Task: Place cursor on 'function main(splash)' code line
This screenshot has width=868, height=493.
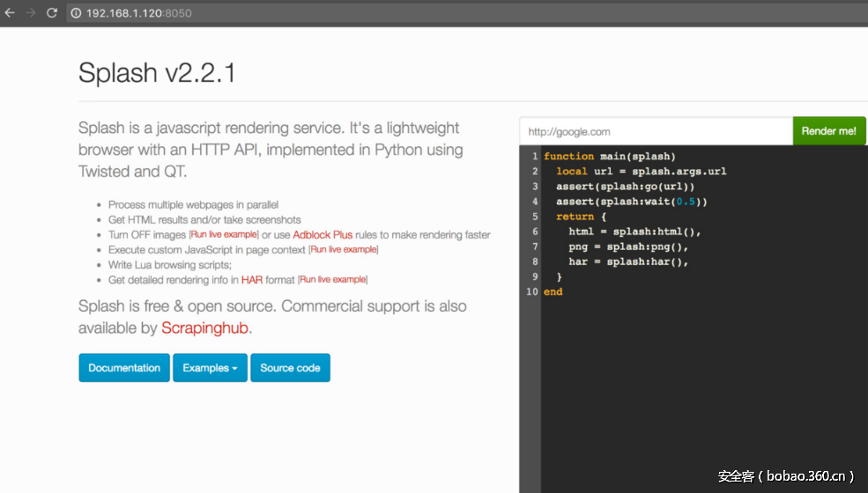Action: [610, 157]
